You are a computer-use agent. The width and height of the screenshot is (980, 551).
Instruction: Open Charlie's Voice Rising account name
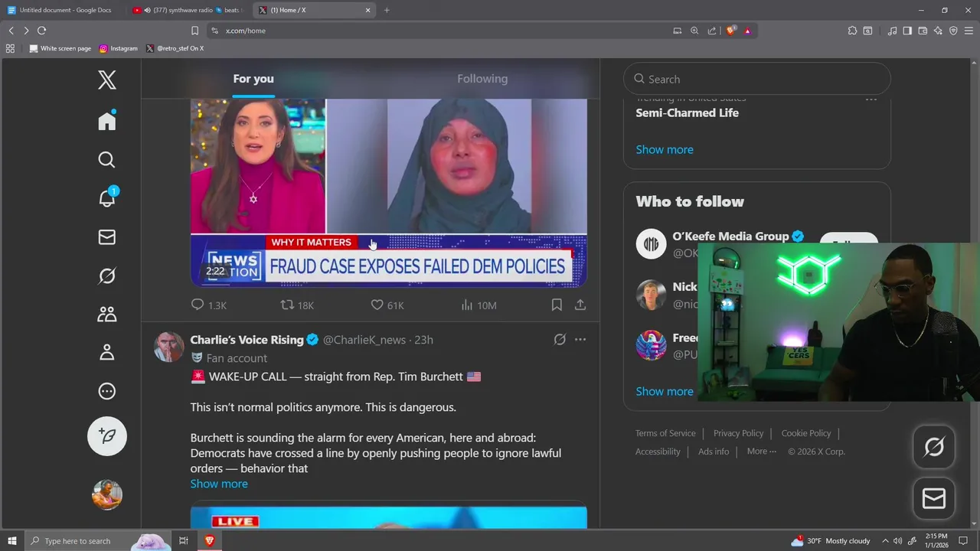pyautogui.click(x=247, y=340)
